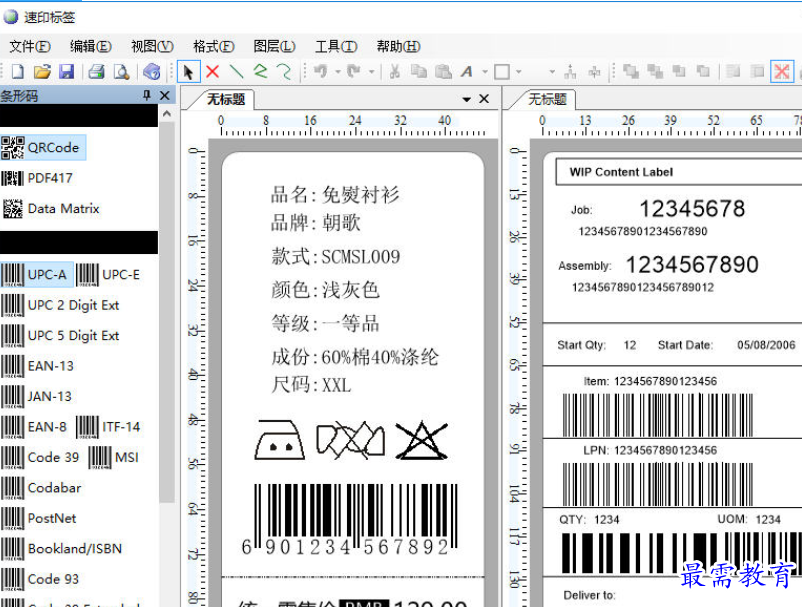Select the JAN-13 barcode type
The width and height of the screenshot is (802, 607).
click(x=36, y=396)
